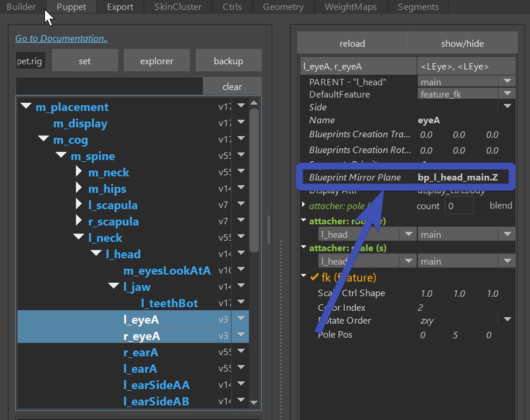Clear the filter with the clear button
The height and width of the screenshot is (420, 530).
pyautogui.click(x=232, y=86)
